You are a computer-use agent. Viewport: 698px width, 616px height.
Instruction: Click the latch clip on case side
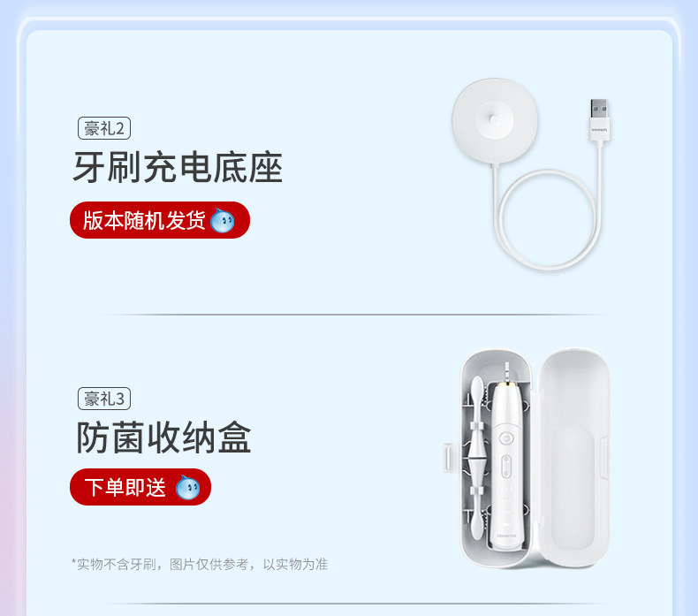tap(448, 458)
